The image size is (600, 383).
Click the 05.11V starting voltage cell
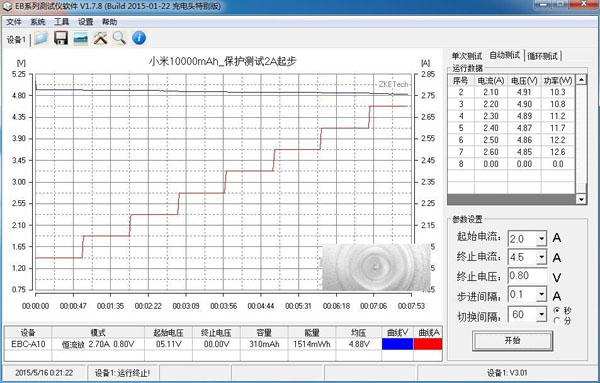[x=168, y=344]
